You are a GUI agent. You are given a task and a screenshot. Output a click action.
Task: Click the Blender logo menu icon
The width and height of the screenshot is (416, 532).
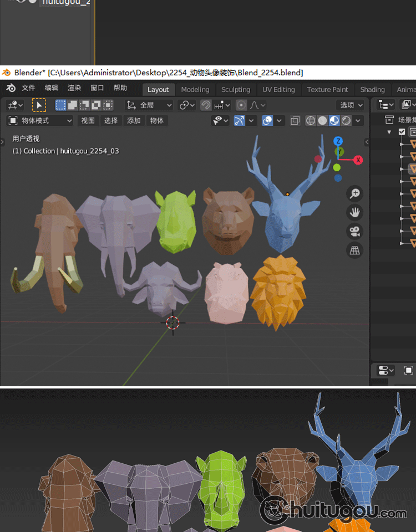11,89
